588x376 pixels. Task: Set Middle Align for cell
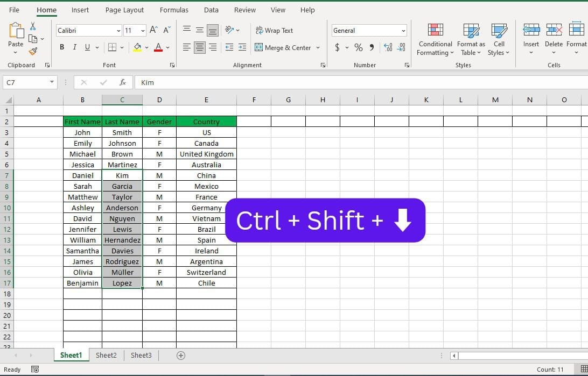(x=199, y=30)
